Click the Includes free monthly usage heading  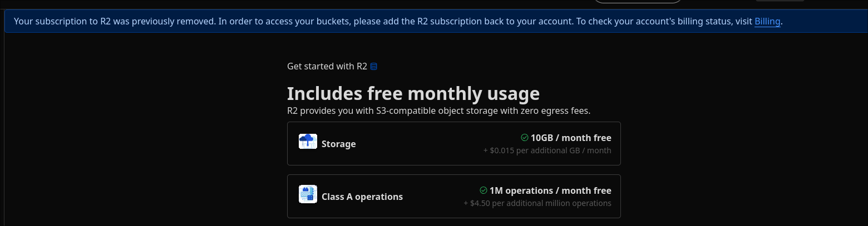click(x=413, y=93)
